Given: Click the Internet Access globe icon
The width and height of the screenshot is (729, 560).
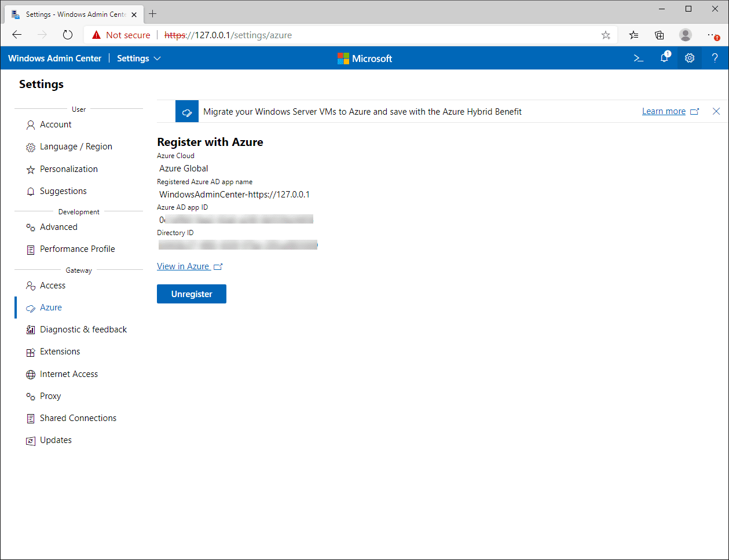Looking at the screenshot, I should tap(30, 374).
